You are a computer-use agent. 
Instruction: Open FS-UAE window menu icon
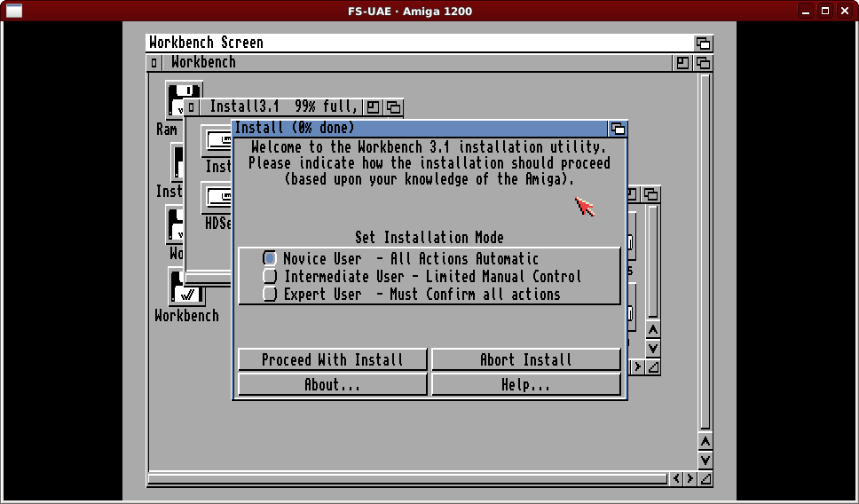pyautogui.click(x=13, y=11)
